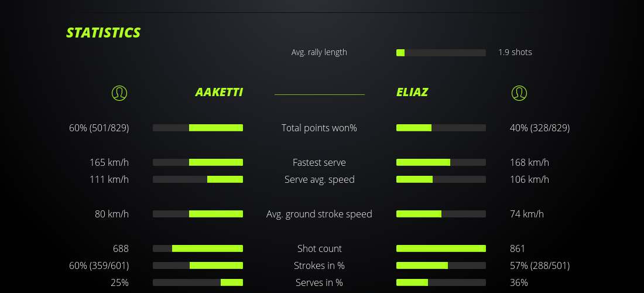Click AAKETTI's 60% (501/829) value
644x293 pixels.
(99, 128)
